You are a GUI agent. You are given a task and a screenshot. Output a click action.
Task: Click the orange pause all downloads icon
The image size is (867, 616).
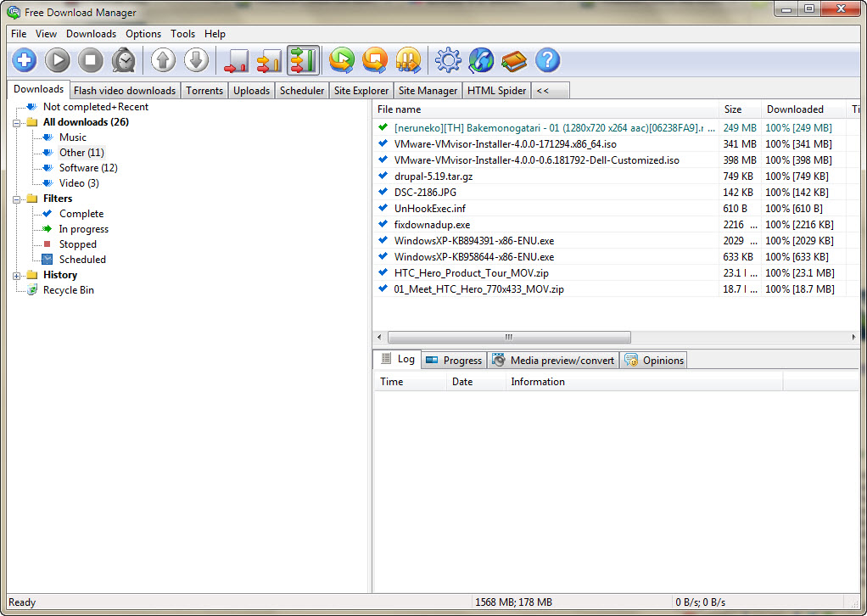click(x=408, y=59)
